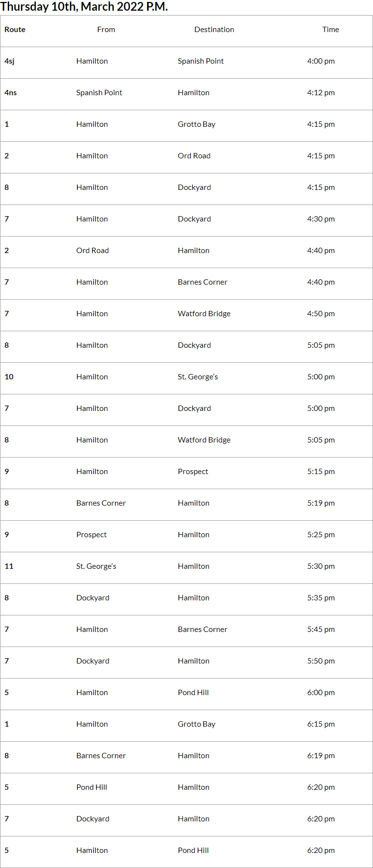Click the 4:12 pm departure time
373x868 pixels.
click(321, 93)
